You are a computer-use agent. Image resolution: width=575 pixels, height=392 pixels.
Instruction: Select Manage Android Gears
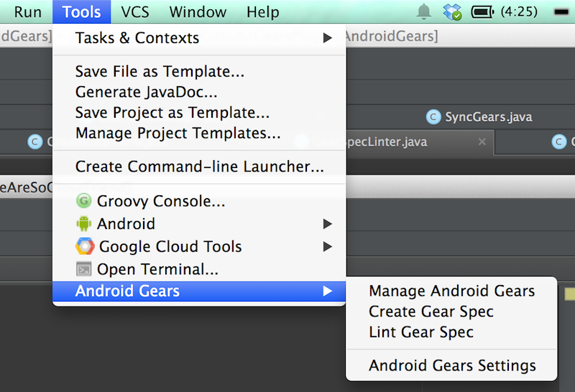click(x=451, y=291)
